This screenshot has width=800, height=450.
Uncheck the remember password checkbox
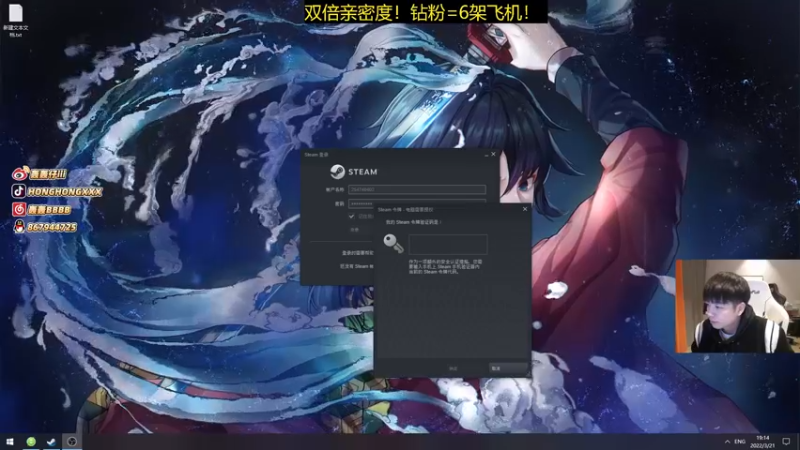pyautogui.click(x=351, y=216)
